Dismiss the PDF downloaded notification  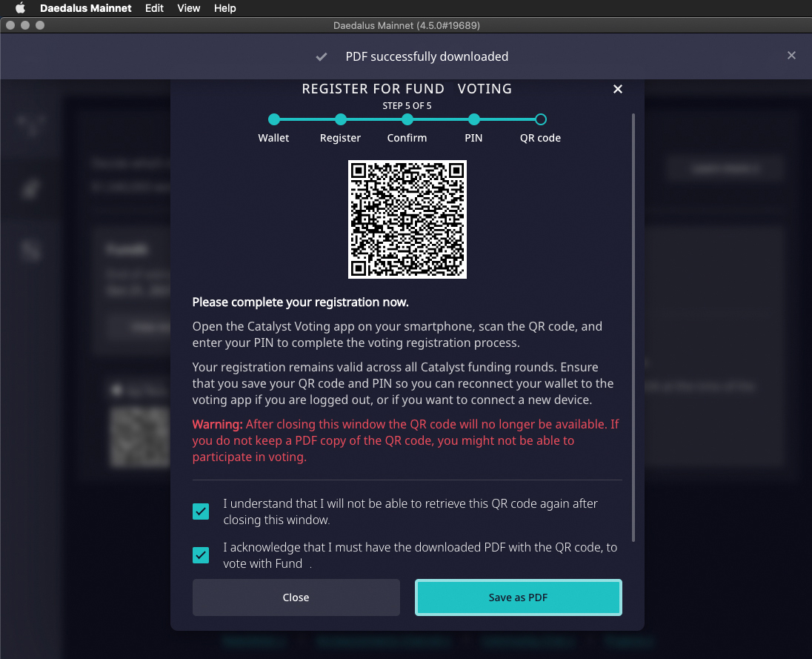(x=791, y=56)
